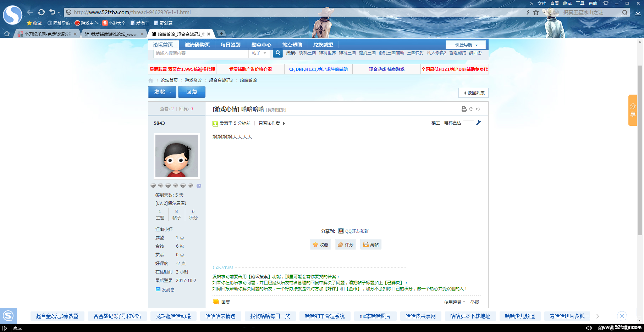Viewport: 644px width, 332px height.
Task: Click the 收藏 favorite button under the post
Action: coord(320,244)
